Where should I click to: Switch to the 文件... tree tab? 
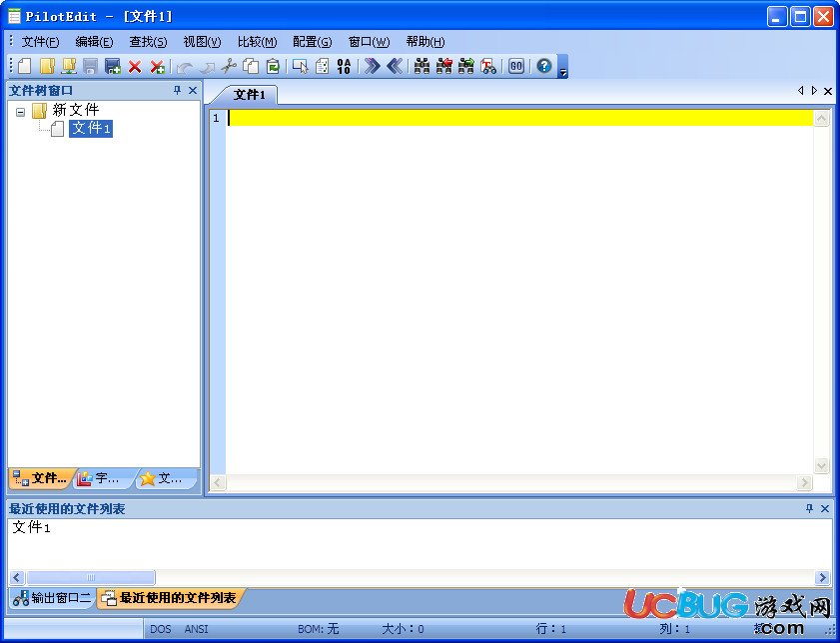pos(40,478)
